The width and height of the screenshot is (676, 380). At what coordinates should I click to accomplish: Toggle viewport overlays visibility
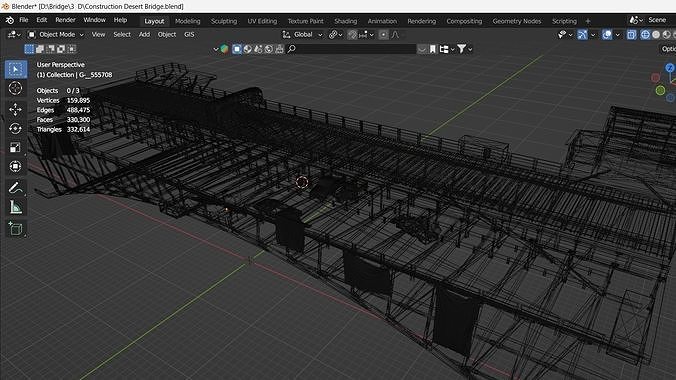coord(607,35)
